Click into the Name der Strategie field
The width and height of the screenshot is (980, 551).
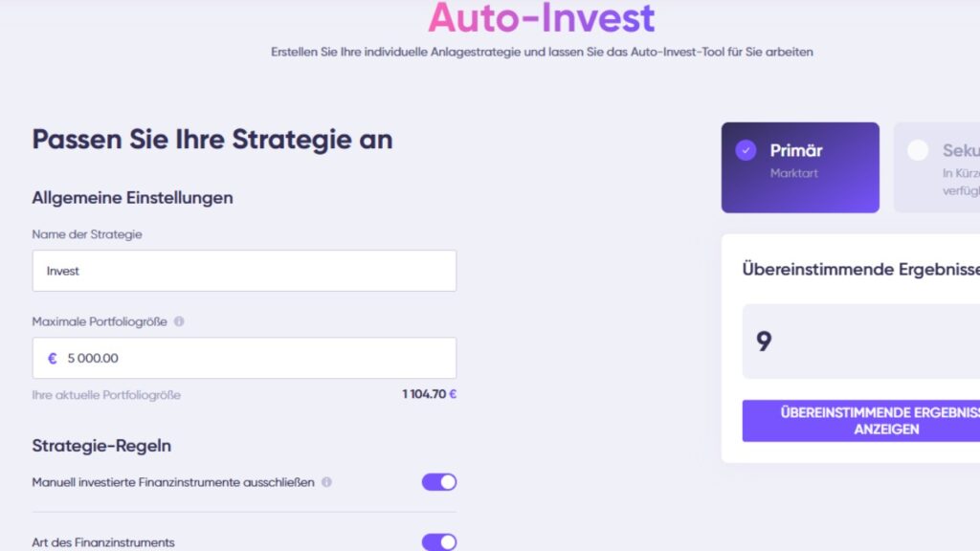(x=244, y=271)
